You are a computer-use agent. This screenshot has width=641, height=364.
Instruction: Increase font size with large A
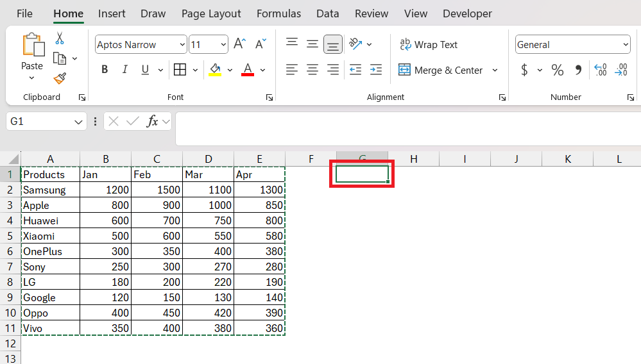240,44
